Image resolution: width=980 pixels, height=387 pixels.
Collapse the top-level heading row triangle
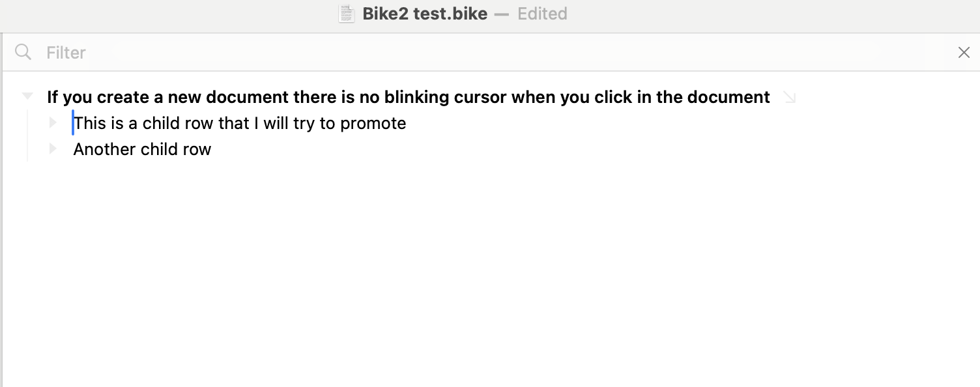coord(27,96)
